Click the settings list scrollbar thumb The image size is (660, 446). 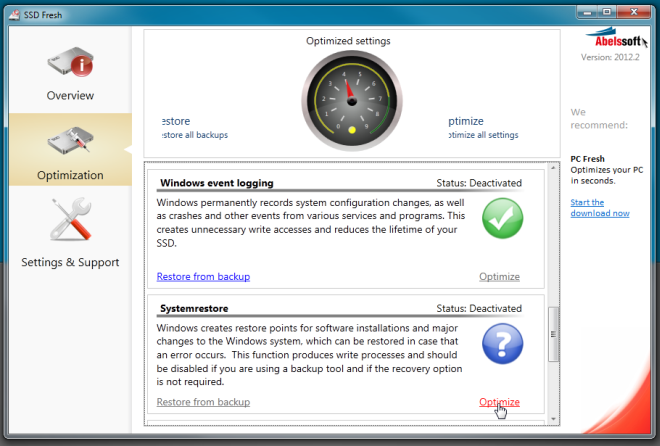pos(553,334)
